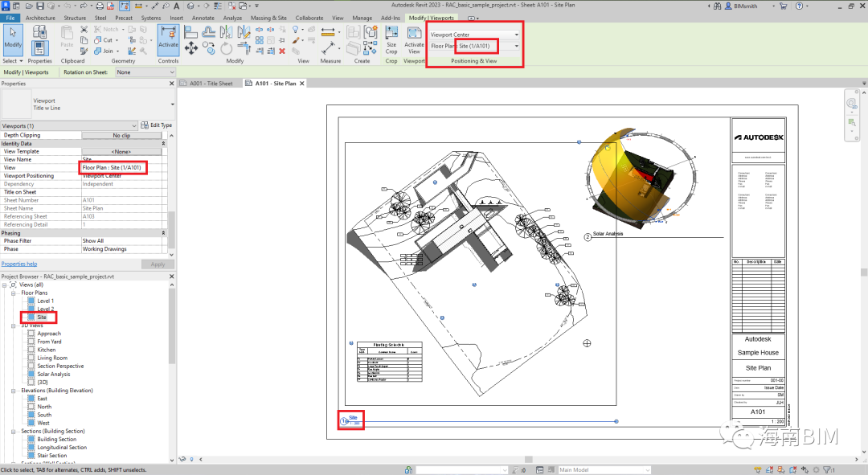Click the selection Filter icon in status bar
The image size is (868, 475).
click(x=829, y=470)
